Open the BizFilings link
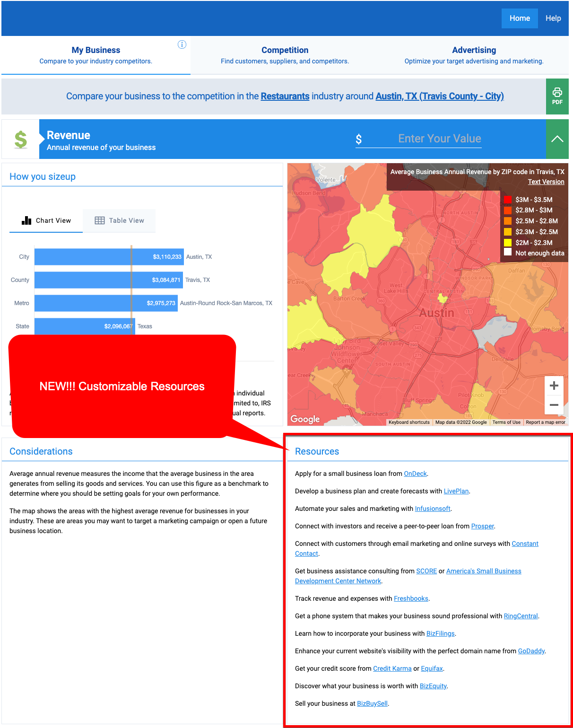This screenshot has width=573, height=728. [x=440, y=633]
